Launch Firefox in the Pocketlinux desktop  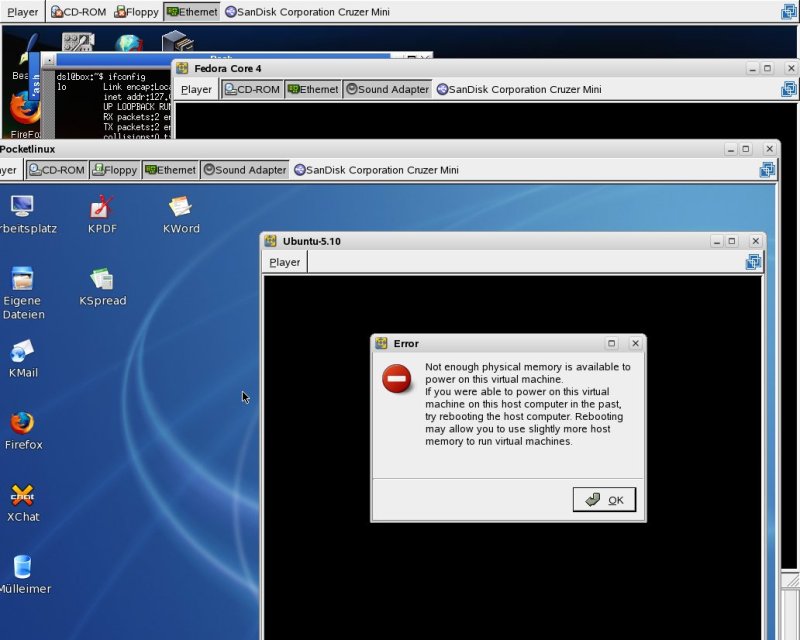click(22, 424)
